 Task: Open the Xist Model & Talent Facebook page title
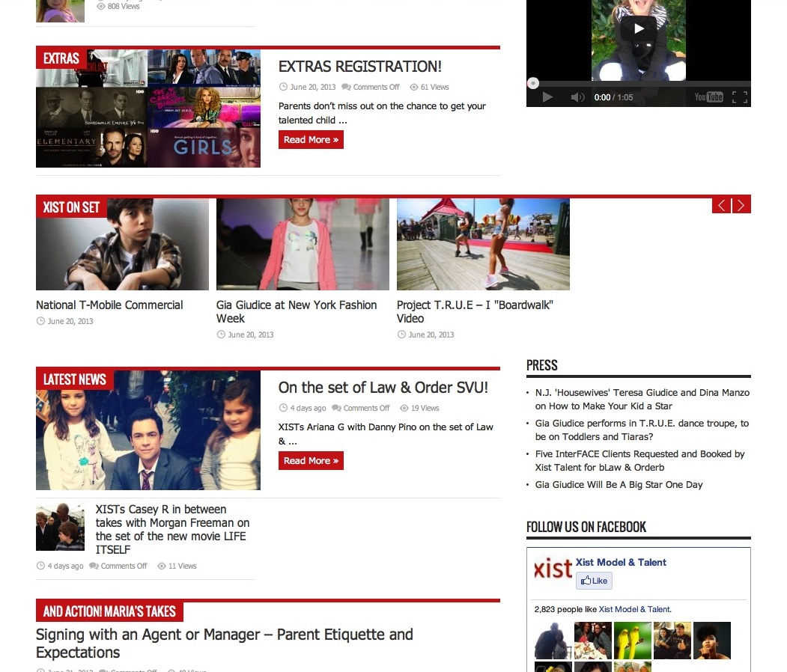[x=621, y=562]
